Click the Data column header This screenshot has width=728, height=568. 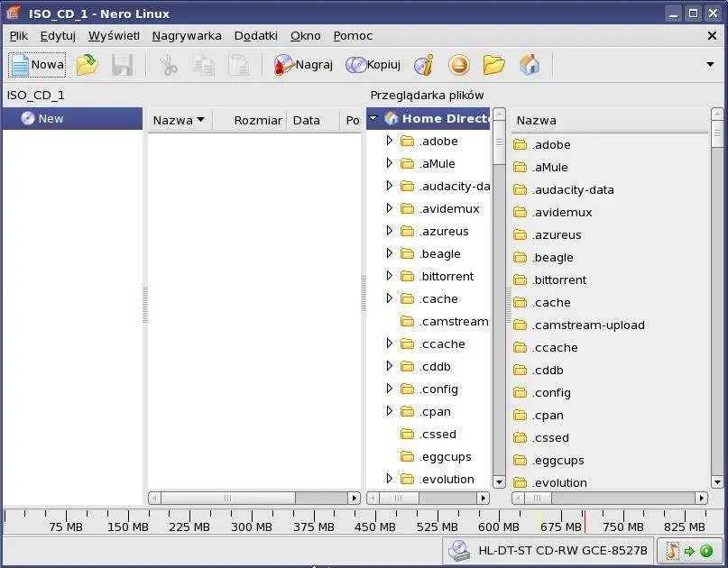313,120
